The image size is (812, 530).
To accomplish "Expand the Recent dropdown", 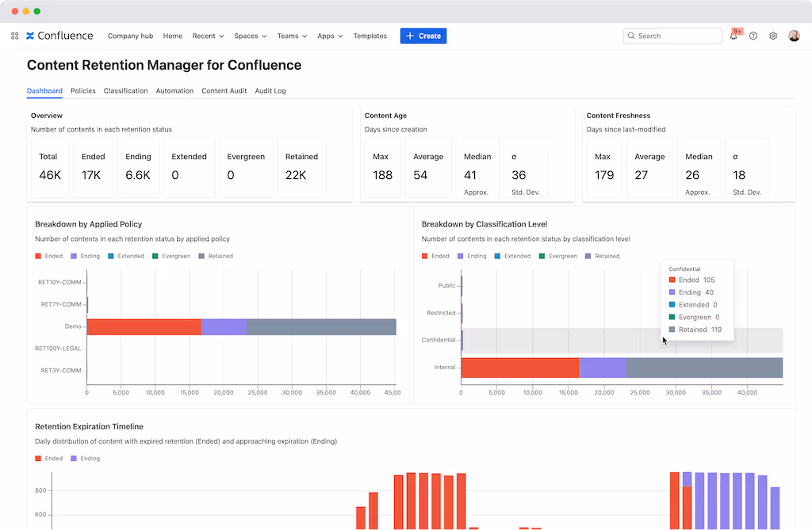I will click(208, 36).
